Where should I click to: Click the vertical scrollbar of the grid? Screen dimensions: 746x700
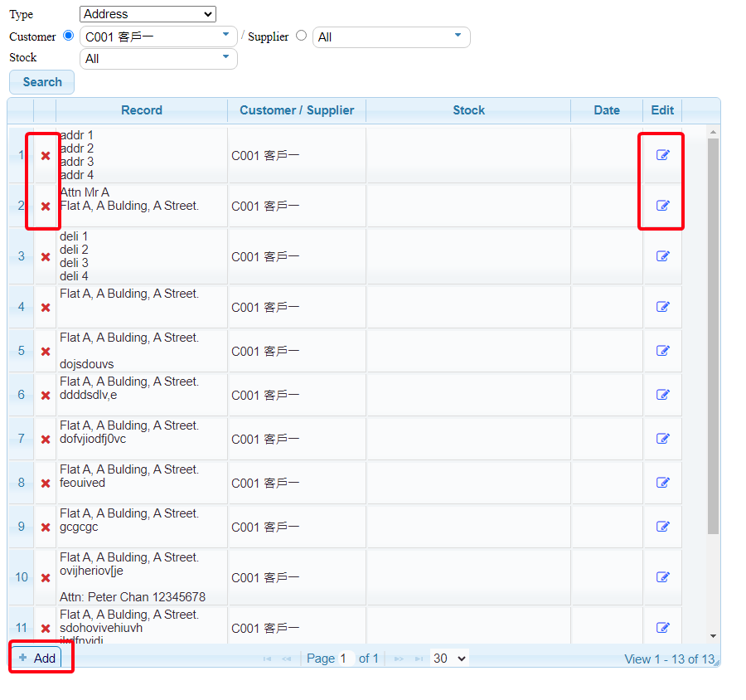pyautogui.click(x=714, y=332)
